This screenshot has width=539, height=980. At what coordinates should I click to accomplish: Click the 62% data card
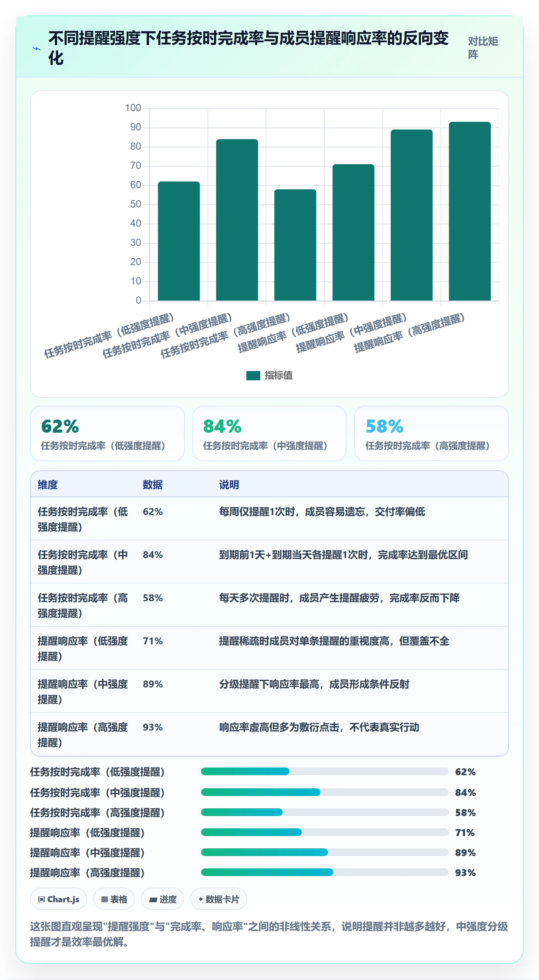point(107,433)
